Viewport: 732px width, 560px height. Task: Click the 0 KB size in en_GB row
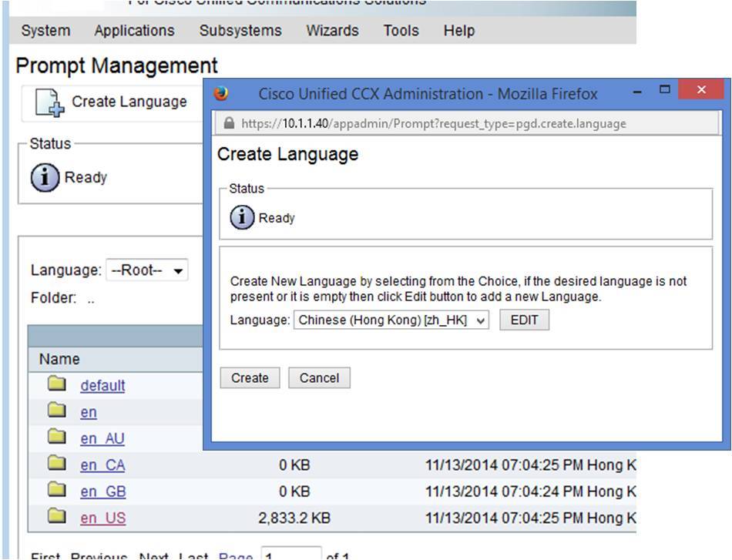point(294,492)
